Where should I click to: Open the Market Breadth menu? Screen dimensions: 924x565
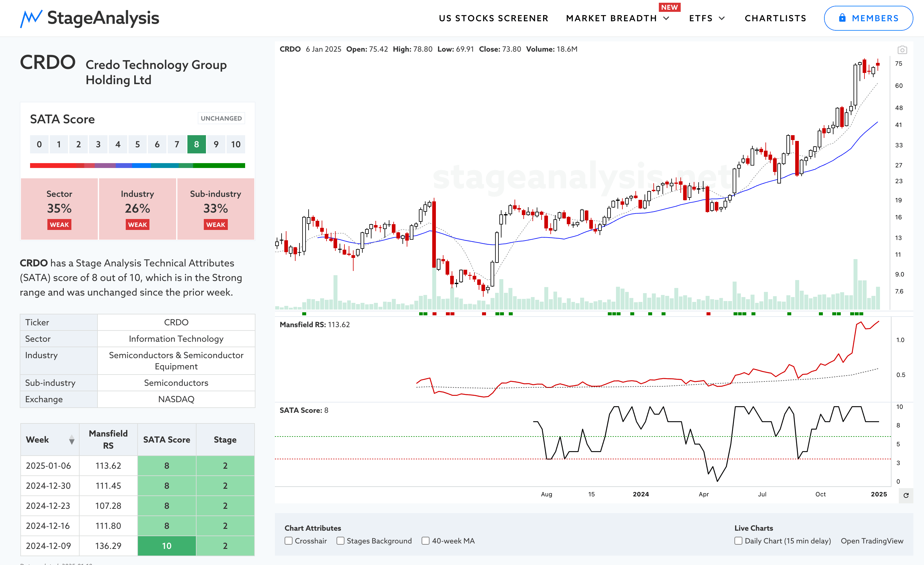pos(611,18)
